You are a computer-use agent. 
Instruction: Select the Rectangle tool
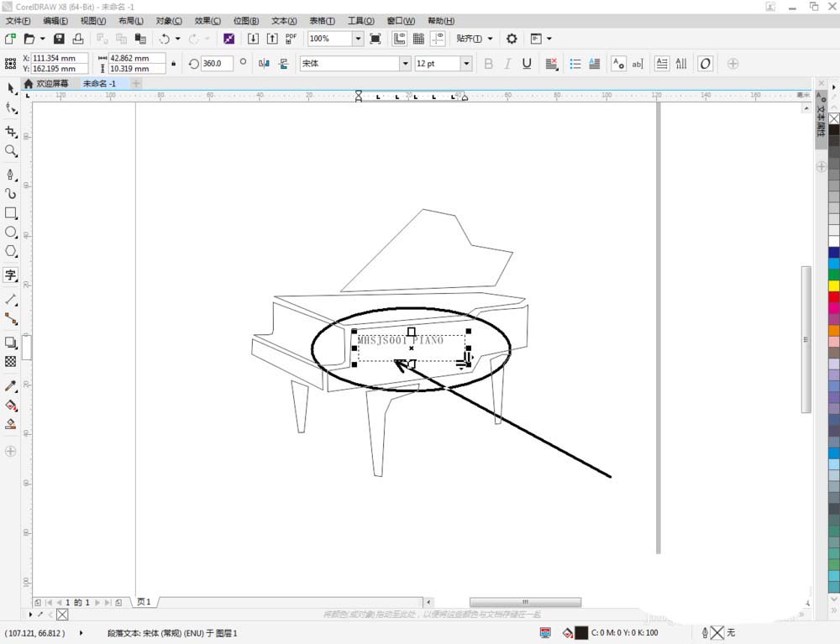[11, 212]
